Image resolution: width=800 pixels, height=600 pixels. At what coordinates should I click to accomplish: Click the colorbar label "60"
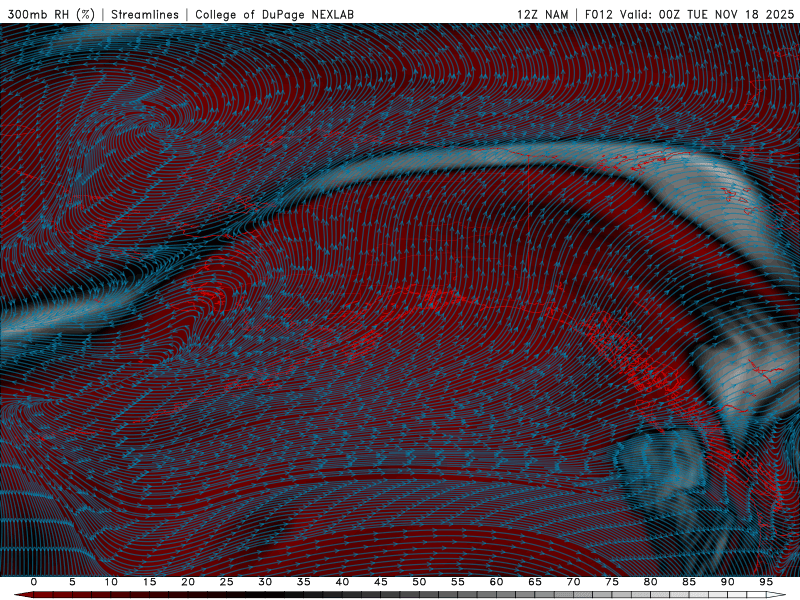[496, 582]
